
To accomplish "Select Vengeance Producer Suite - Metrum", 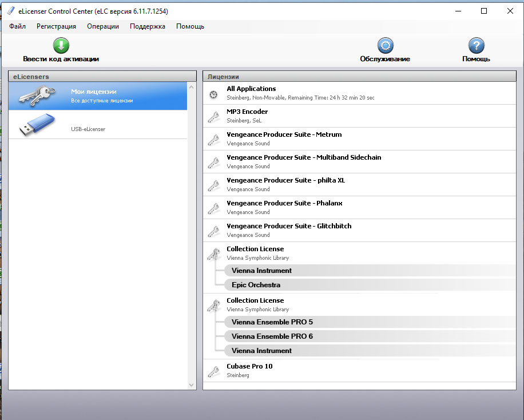I will (359, 139).
